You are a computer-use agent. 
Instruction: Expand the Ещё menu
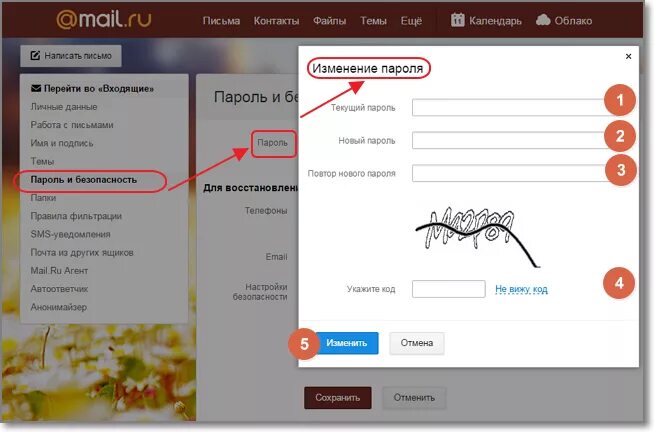411,21
